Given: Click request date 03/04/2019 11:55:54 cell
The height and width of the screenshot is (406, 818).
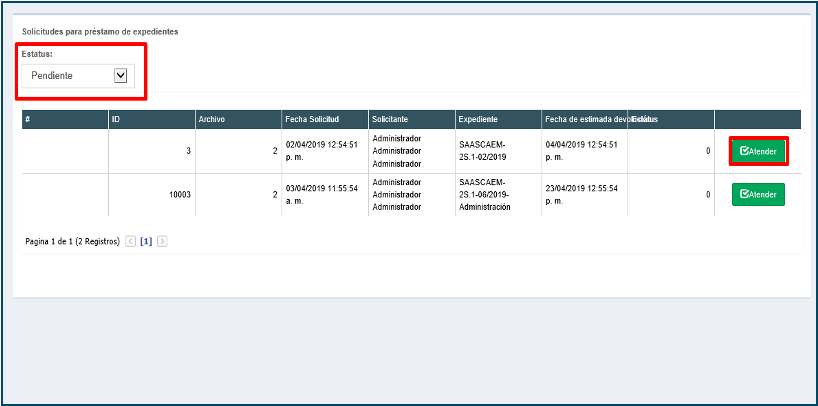Looking at the screenshot, I should coord(321,194).
